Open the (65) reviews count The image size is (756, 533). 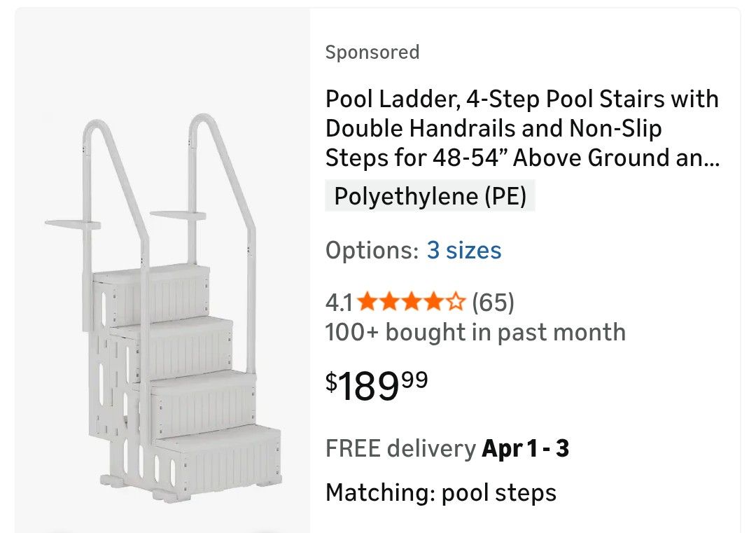coord(493,303)
